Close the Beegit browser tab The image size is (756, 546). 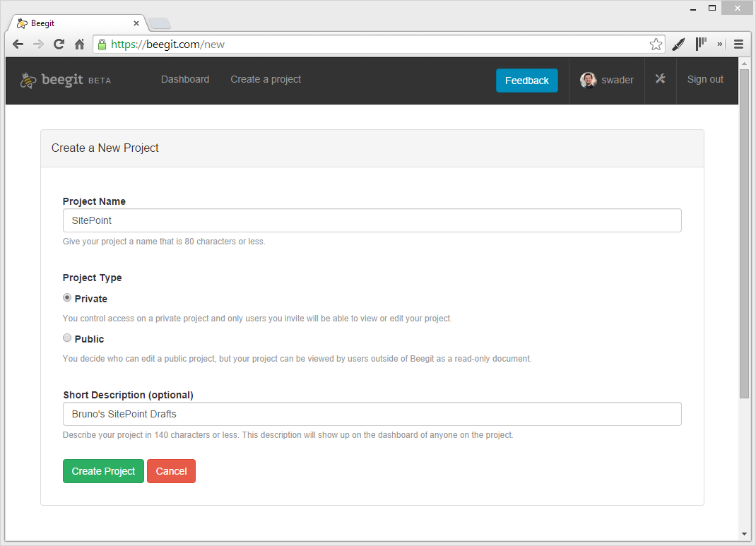136,23
